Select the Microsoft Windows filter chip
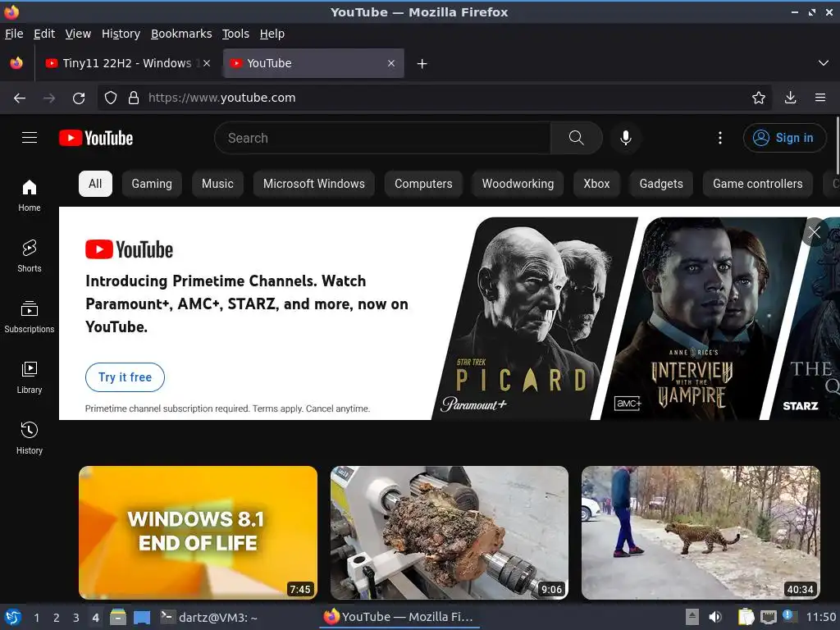Image resolution: width=840 pixels, height=630 pixels. coord(314,184)
